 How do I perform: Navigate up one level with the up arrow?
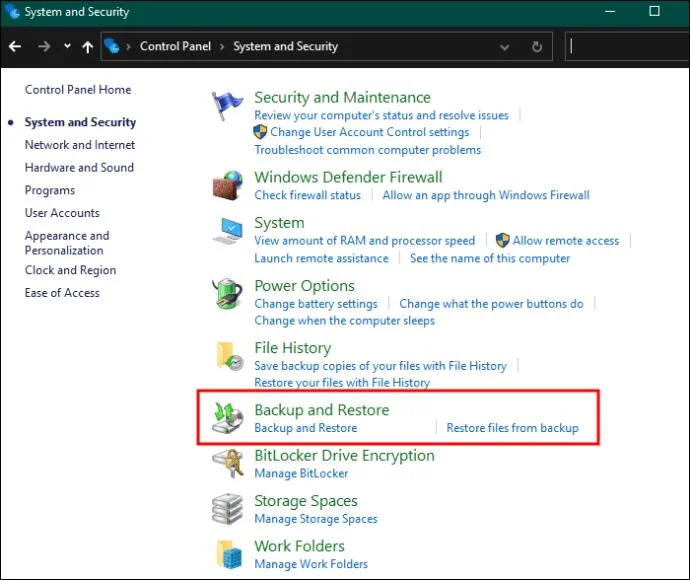coord(88,46)
